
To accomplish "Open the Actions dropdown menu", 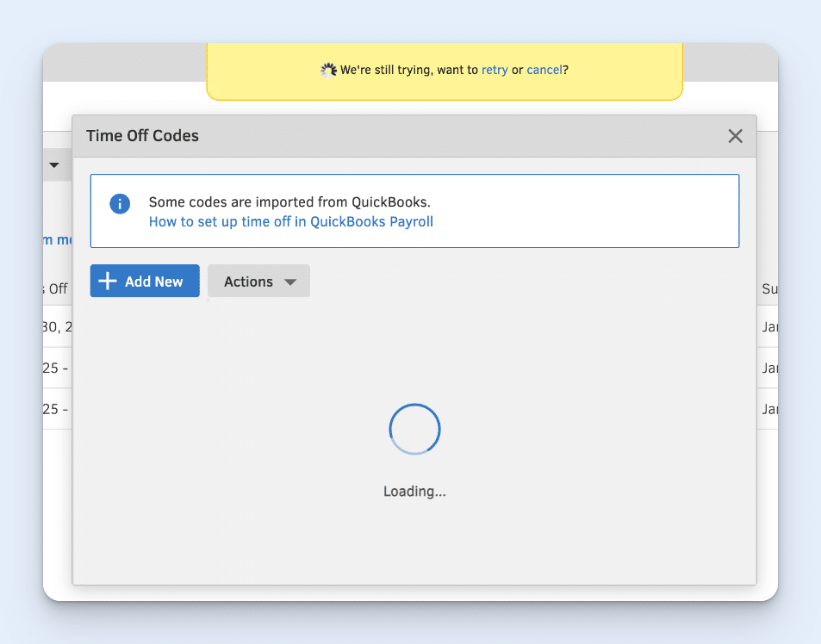I will tap(258, 281).
